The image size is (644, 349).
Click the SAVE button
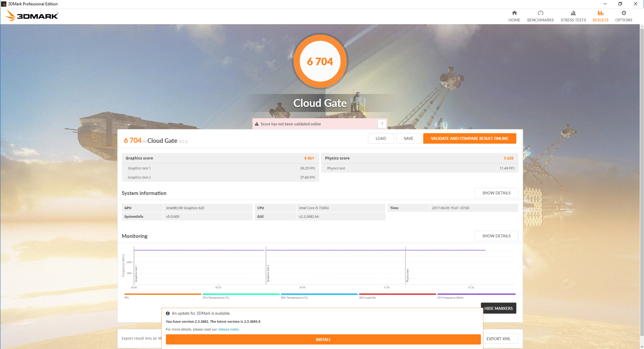pos(408,139)
